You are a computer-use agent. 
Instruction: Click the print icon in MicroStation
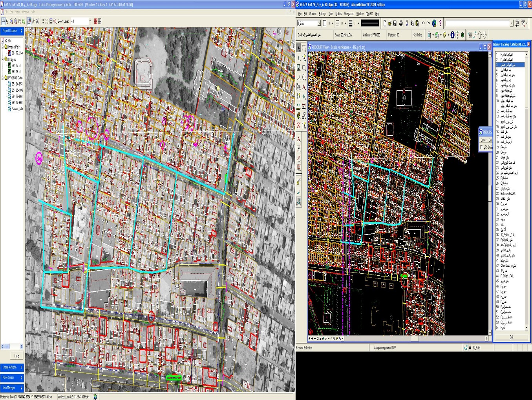(401, 24)
